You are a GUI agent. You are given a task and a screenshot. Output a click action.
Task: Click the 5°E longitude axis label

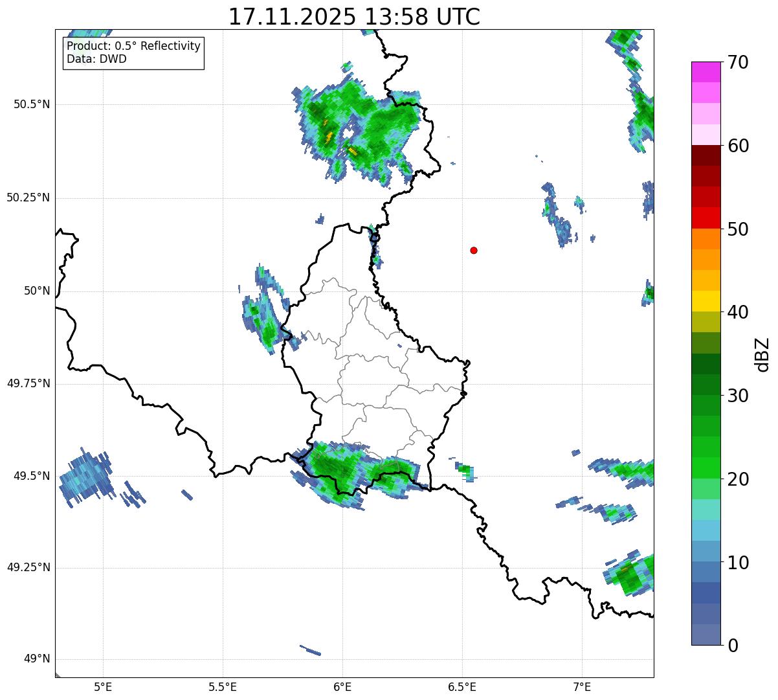103,687
